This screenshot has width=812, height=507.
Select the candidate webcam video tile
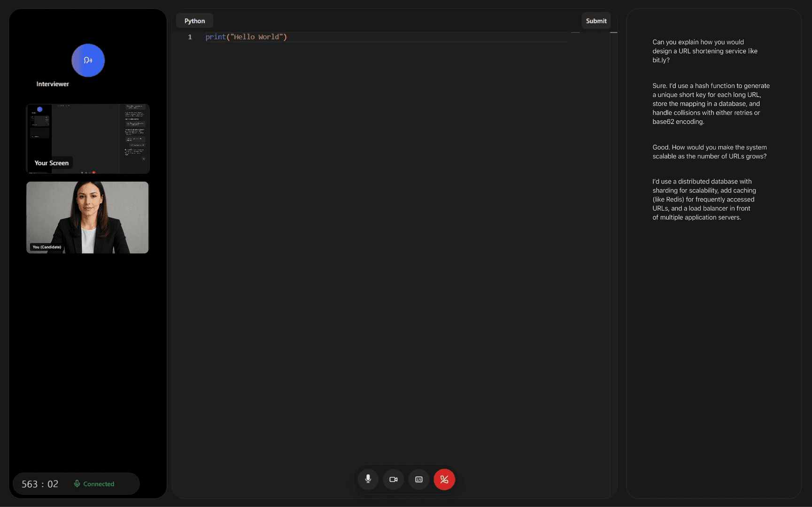(87, 217)
